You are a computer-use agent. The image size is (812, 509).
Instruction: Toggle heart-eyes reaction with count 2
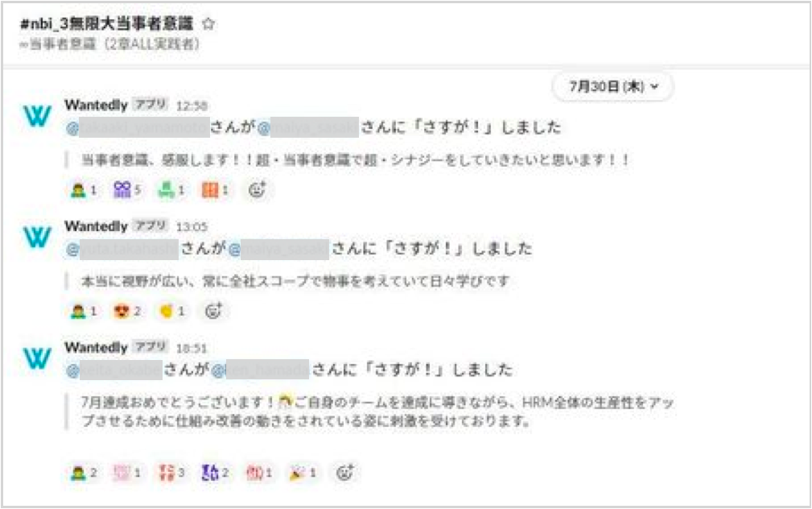[x=127, y=311]
